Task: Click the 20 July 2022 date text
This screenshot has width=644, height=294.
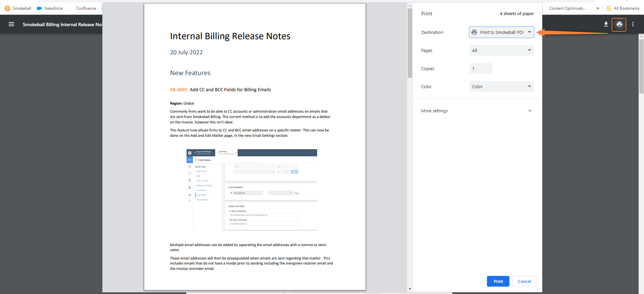Action: [x=186, y=52]
